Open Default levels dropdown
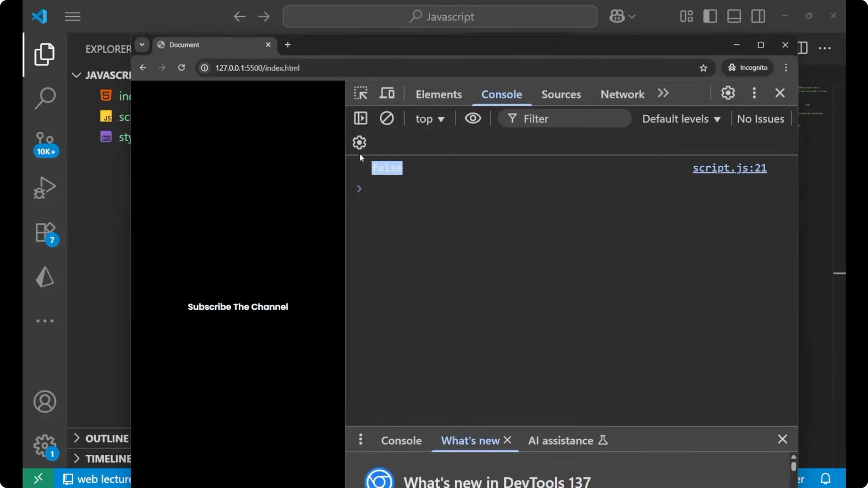The width and height of the screenshot is (868, 488). [x=681, y=119]
